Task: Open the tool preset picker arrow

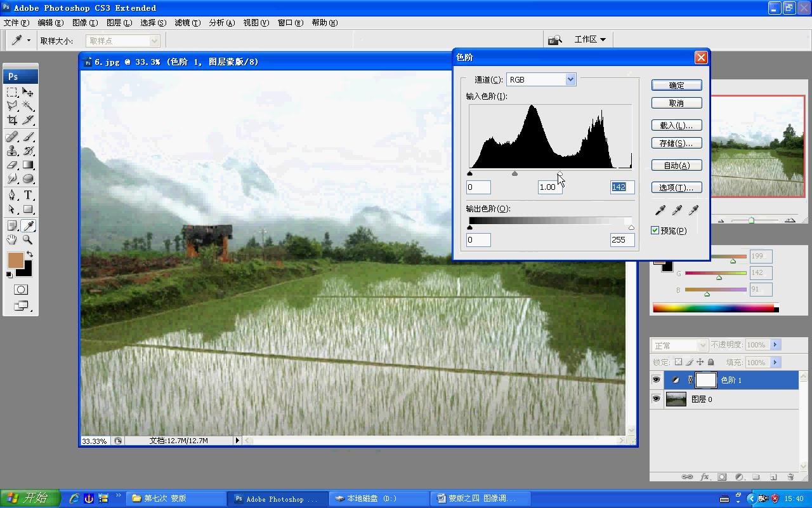Action: pyautogui.click(x=29, y=40)
